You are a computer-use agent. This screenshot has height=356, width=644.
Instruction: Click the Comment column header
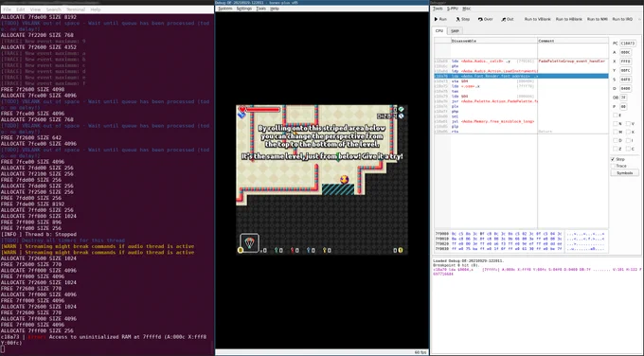coord(573,41)
